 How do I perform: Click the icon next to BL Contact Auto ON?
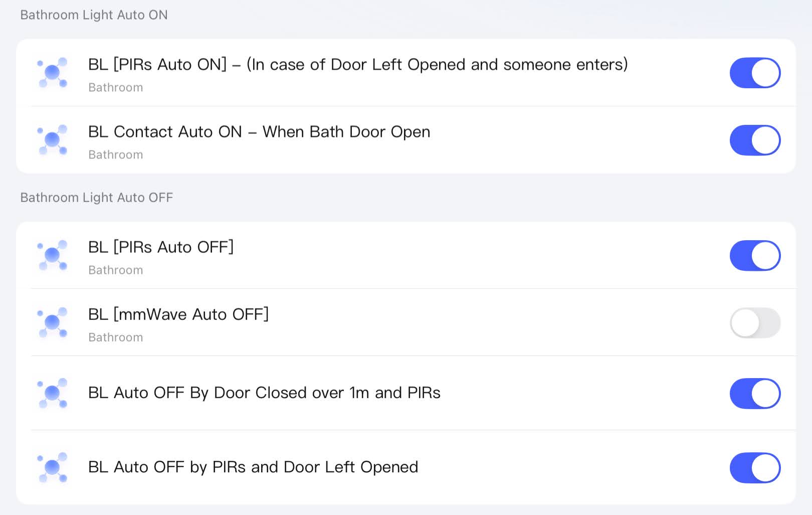coord(53,140)
